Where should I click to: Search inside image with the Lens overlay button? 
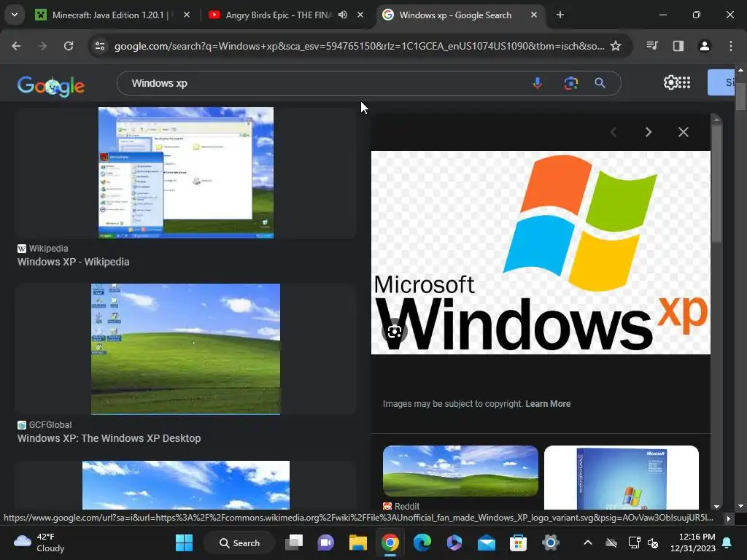click(395, 332)
